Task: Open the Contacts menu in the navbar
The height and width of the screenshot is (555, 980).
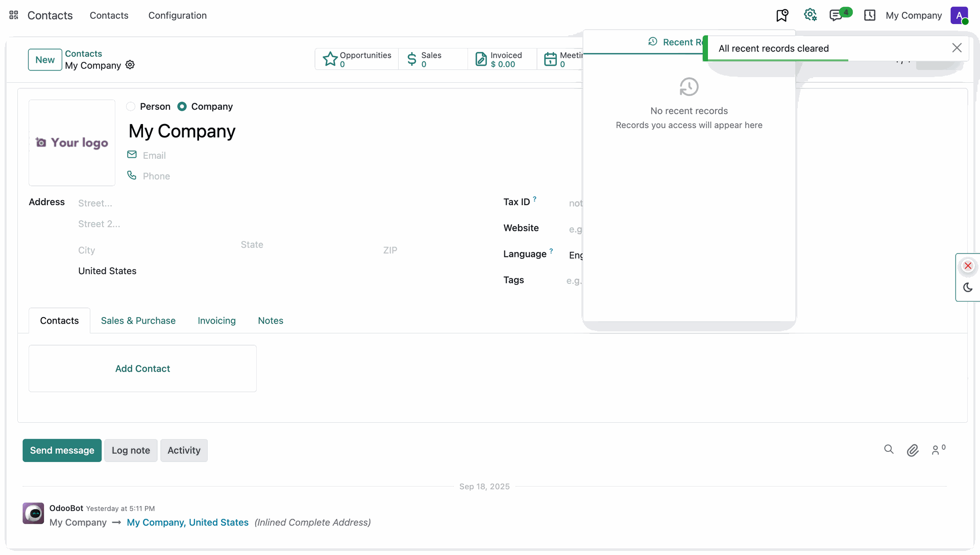Action: [109, 15]
